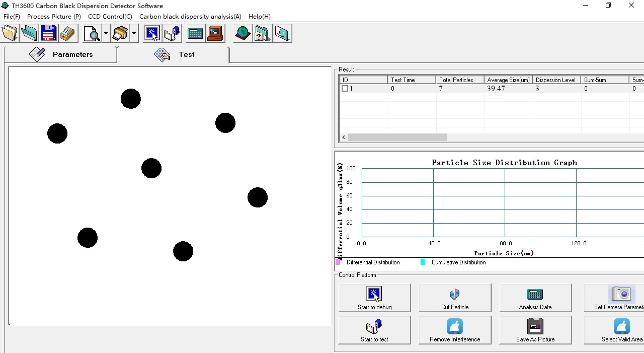
Task: Click the card file box toolbar icon
Action: point(67,34)
